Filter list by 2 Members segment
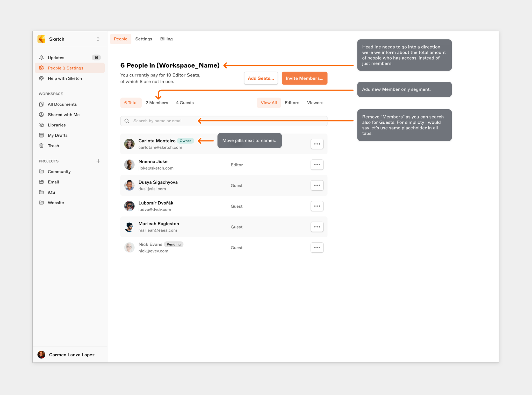Viewport: 532px width, 395px height. click(x=157, y=103)
